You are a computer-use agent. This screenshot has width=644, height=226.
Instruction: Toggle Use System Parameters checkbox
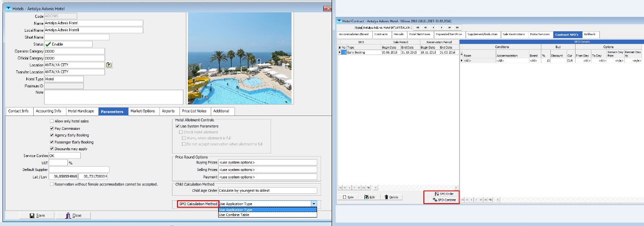(x=178, y=126)
